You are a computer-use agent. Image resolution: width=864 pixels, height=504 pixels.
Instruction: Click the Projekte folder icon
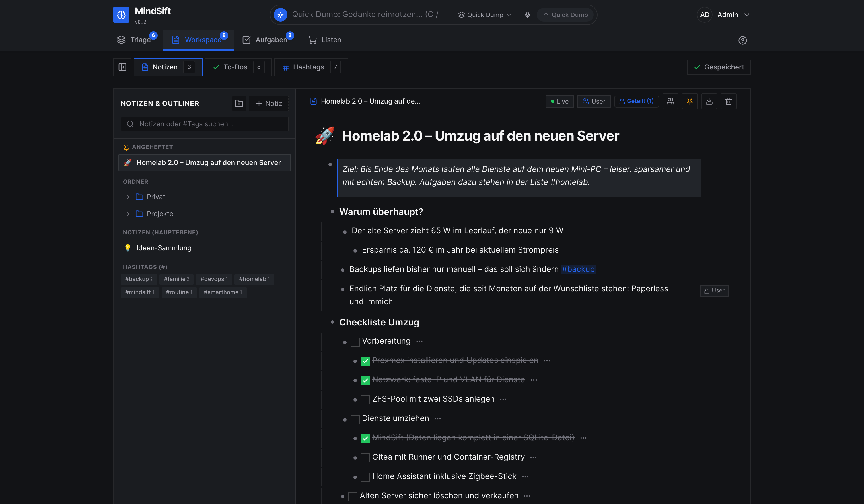click(139, 214)
